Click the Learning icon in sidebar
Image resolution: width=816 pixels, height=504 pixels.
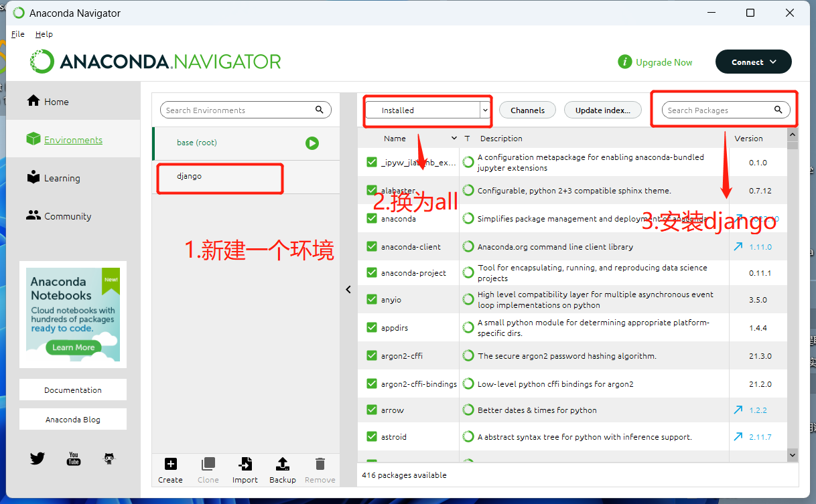(x=33, y=177)
